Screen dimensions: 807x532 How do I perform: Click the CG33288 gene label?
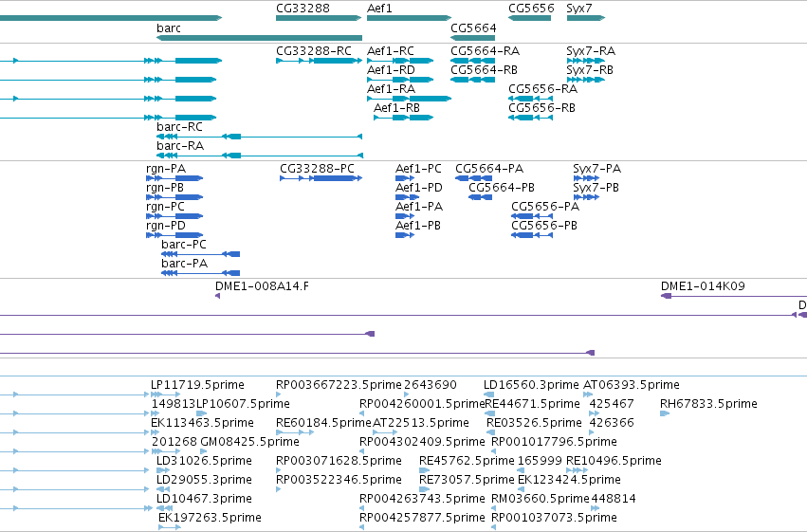pyautogui.click(x=303, y=9)
